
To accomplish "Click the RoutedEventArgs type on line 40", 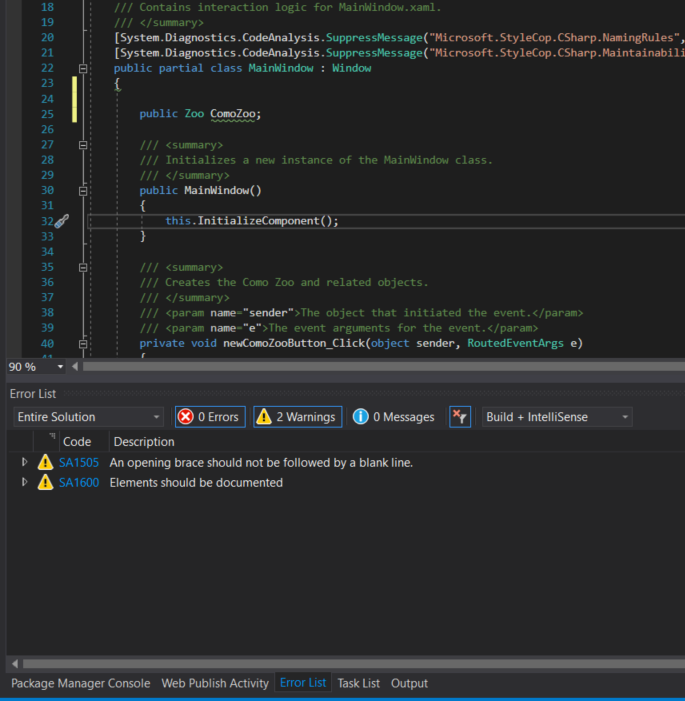I will [515, 343].
